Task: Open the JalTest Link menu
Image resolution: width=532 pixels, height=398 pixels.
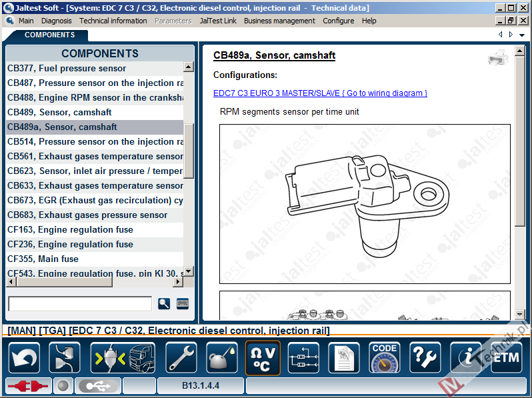Action: [218, 21]
